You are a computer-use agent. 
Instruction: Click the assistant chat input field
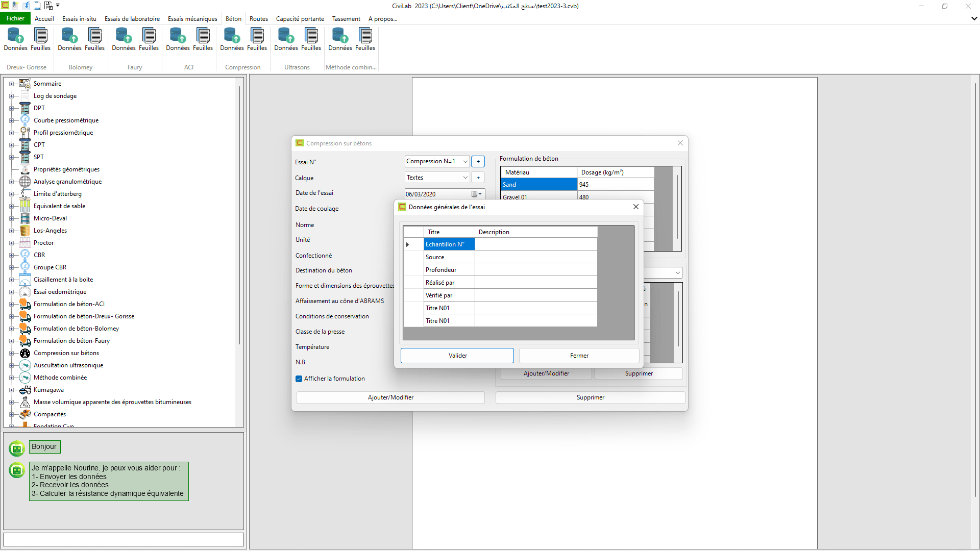click(124, 539)
